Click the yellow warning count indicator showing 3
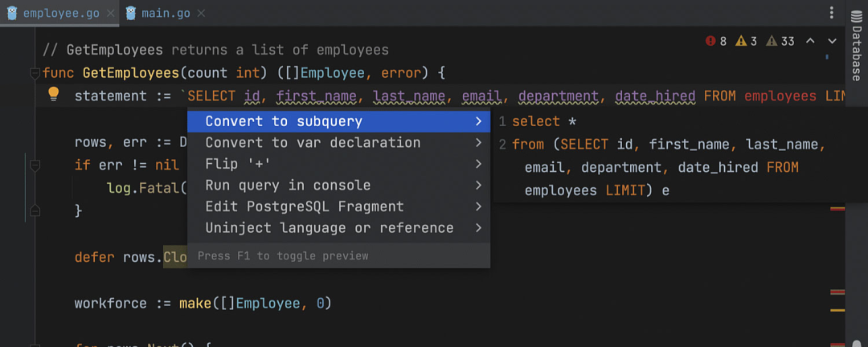The height and width of the screenshot is (347, 868). tap(747, 41)
